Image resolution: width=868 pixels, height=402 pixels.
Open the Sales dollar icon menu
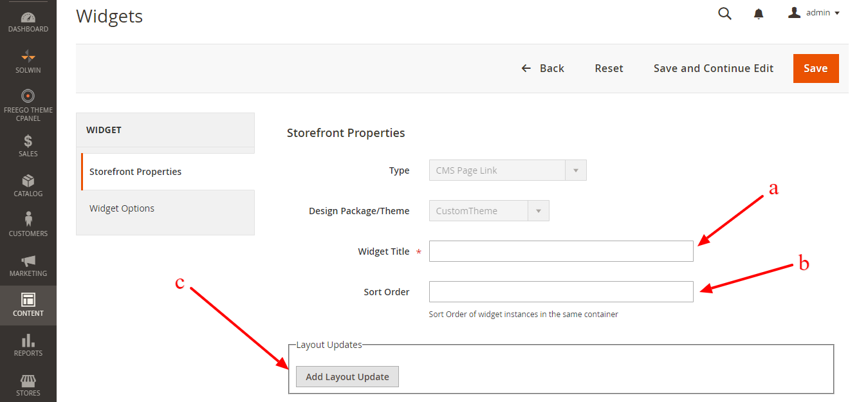(28, 145)
